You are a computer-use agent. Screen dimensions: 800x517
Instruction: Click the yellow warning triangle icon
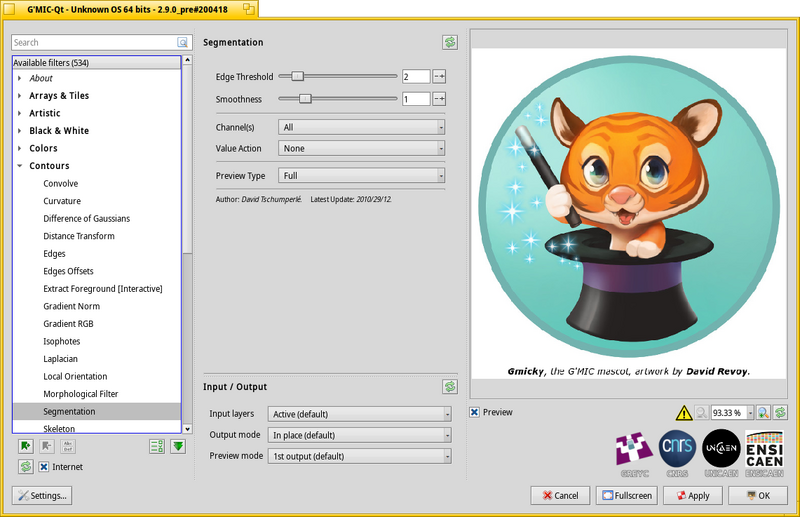pos(684,413)
